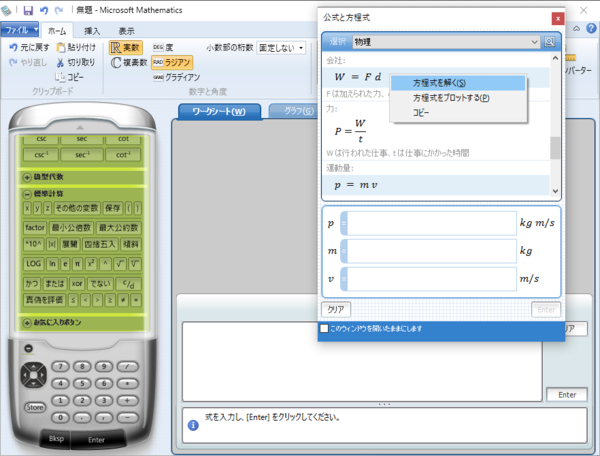The width and height of the screenshot is (600, 456).
Task: Click the up triangle atop the calculator
Action: tap(80, 127)
